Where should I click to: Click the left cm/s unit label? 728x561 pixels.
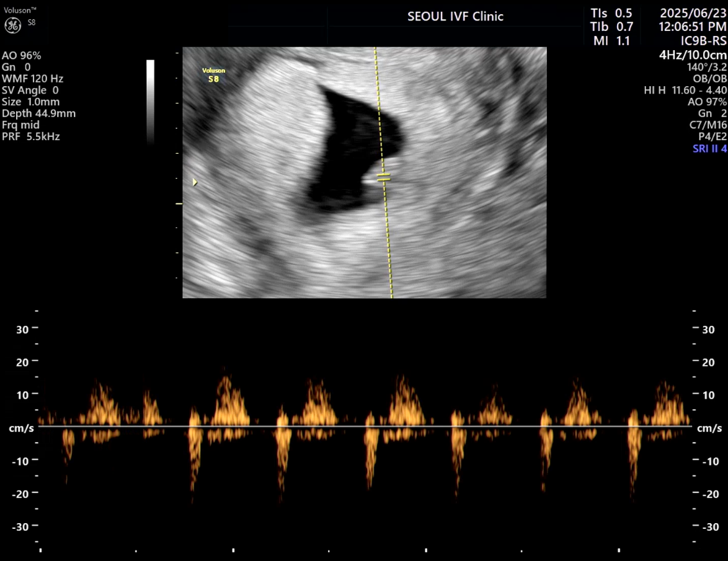tap(17, 428)
